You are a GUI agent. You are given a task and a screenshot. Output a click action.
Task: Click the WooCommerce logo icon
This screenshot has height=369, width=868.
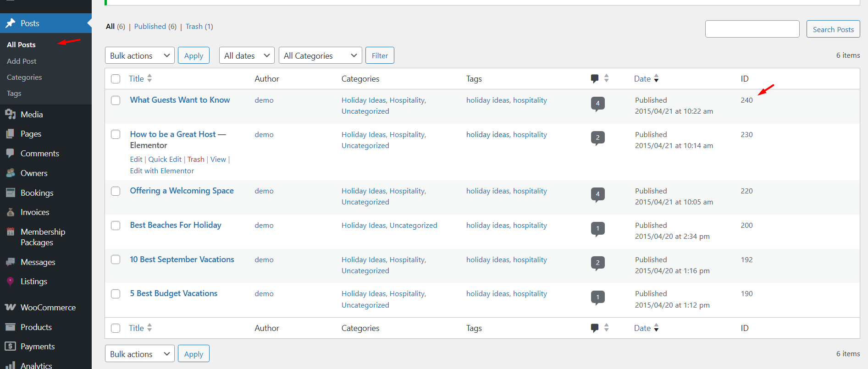[x=10, y=308]
